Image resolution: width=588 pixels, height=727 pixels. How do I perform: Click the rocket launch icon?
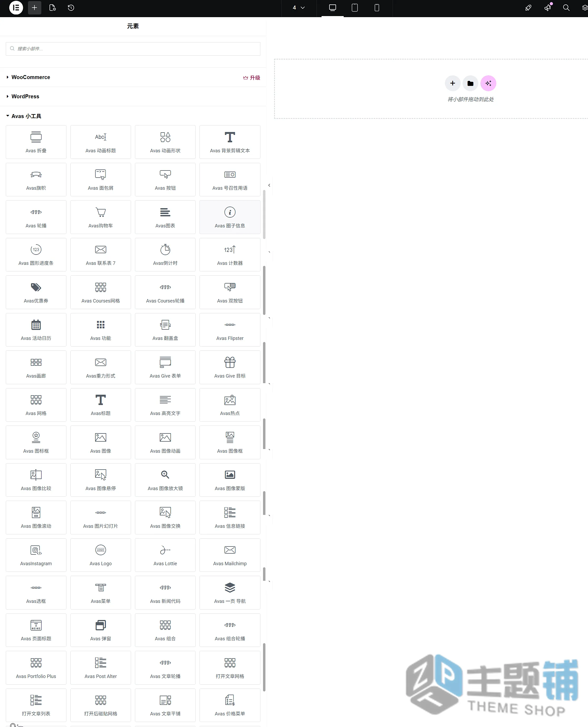point(528,8)
